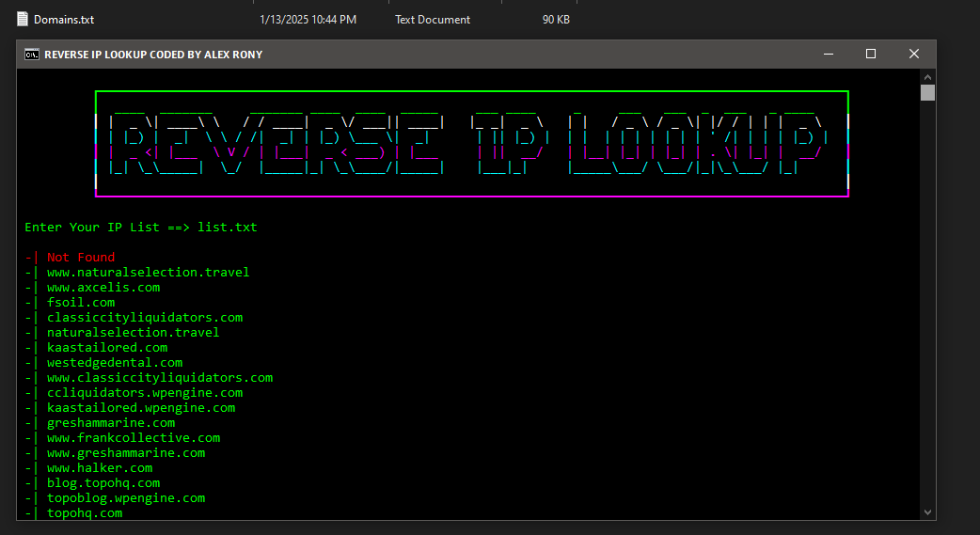The image size is (980, 535).
Task: Click the red 'Not Found' result line
Action: (81, 258)
